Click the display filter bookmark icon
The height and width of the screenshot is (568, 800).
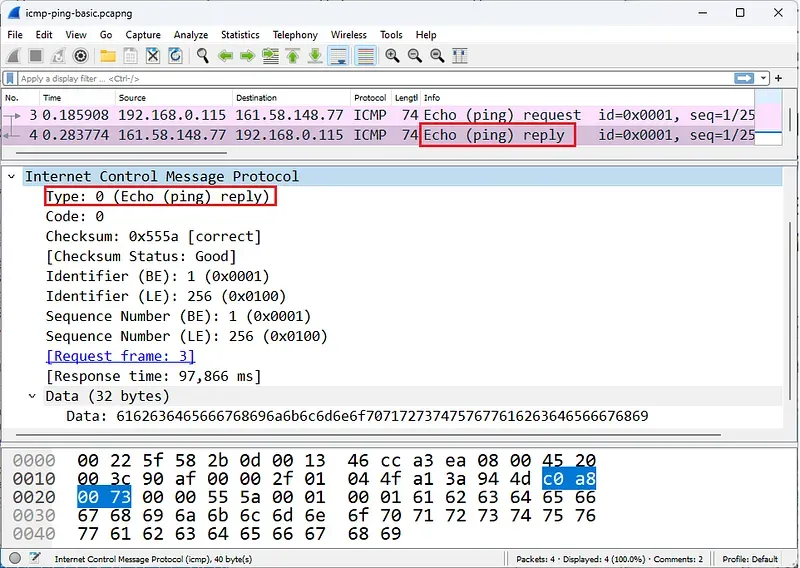[x=10, y=78]
